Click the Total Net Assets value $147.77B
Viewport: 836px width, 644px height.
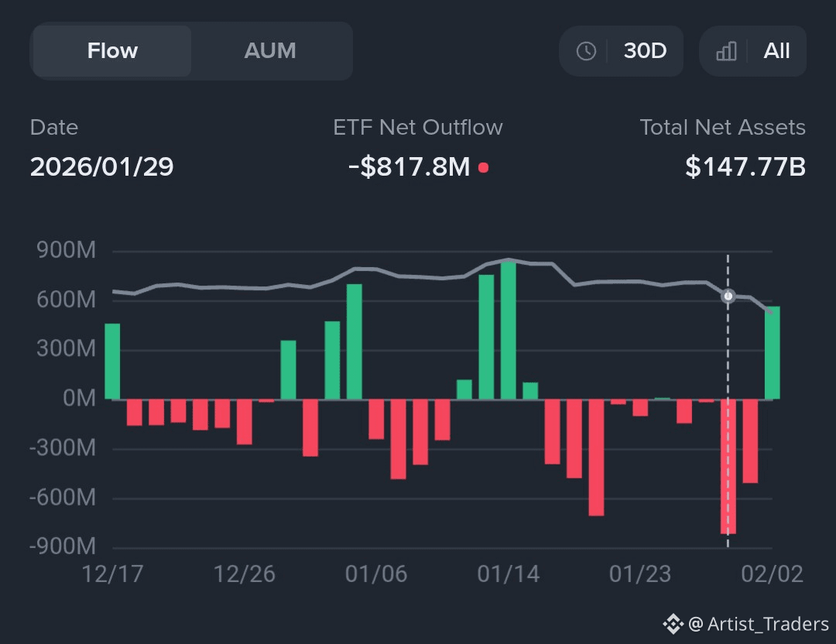pos(745,166)
